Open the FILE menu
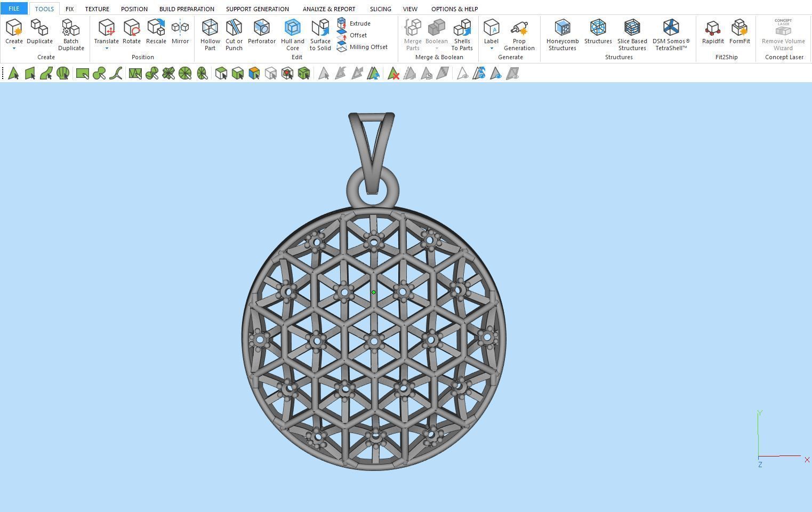This screenshot has width=812, height=512. (14, 9)
